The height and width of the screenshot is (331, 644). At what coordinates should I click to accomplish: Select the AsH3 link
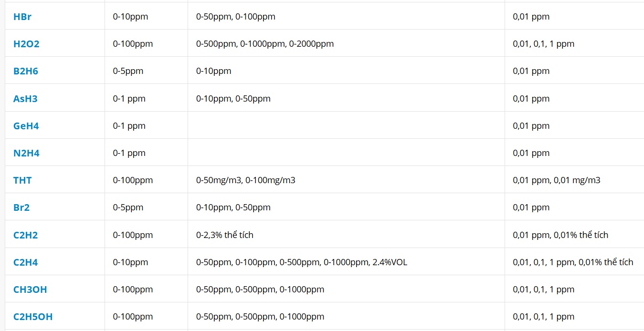pyautogui.click(x=25, y=99)
